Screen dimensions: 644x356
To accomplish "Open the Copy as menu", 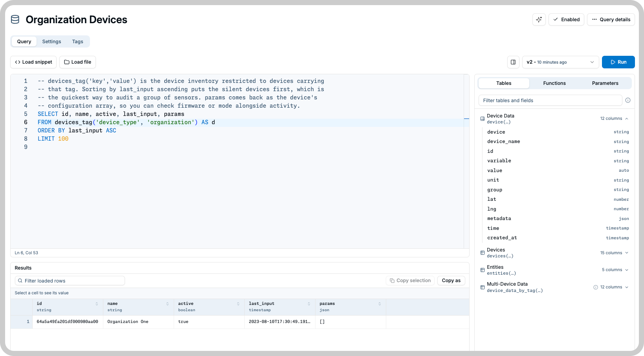I will point(451,281).
